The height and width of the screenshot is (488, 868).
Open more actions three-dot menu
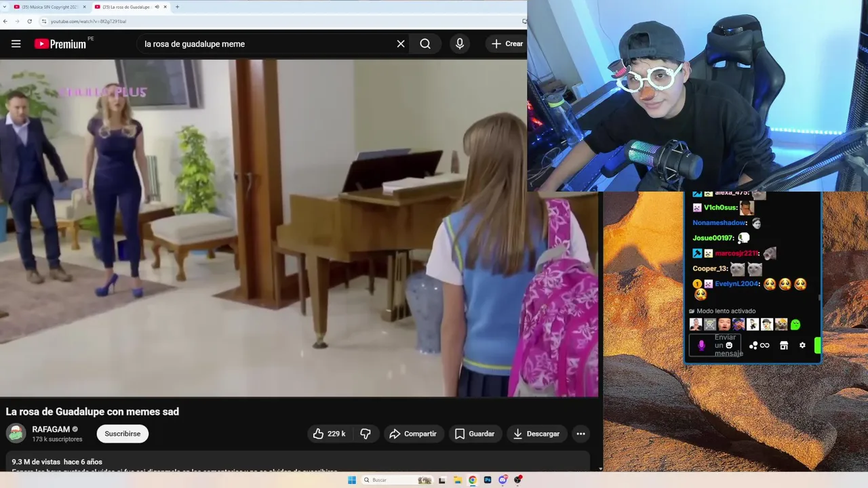point(580,434)
